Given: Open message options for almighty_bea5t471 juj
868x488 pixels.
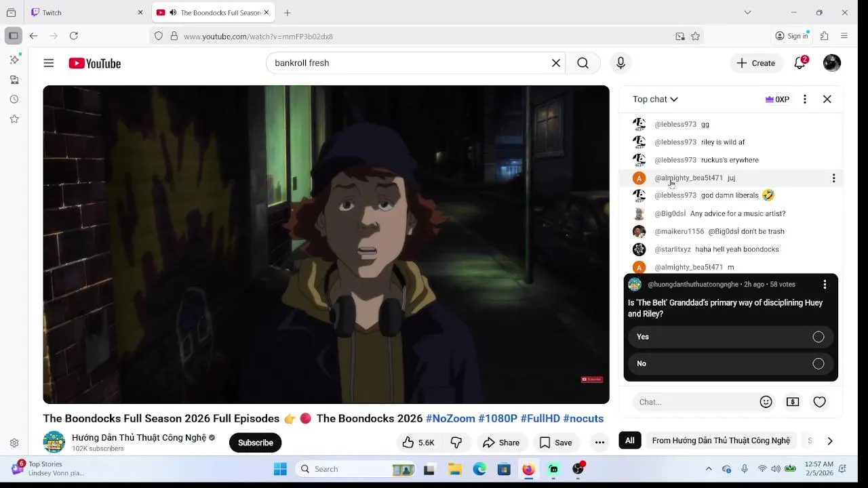Looking at the screenshot, I should (x=833, y=178).
